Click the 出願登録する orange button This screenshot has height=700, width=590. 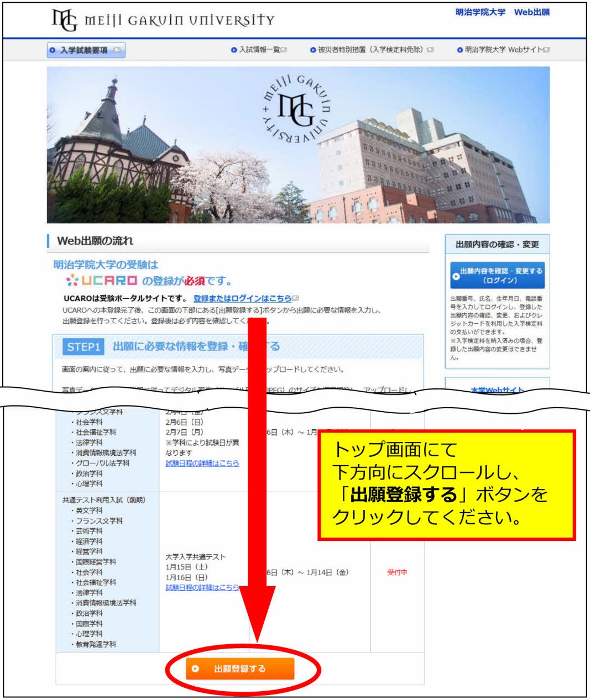tap(240, 669)
